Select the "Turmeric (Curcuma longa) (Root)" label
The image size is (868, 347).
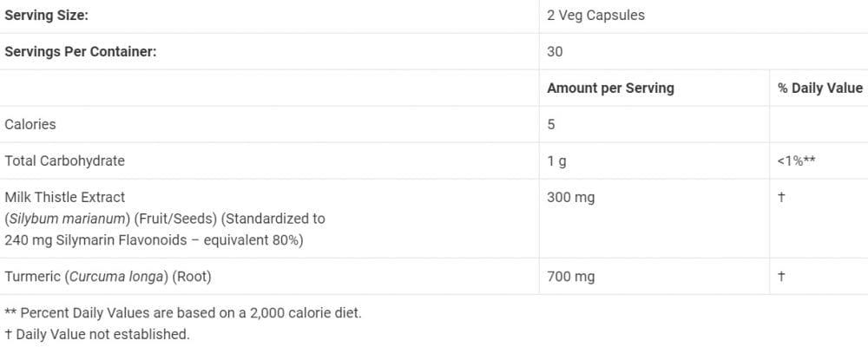pyautogui.click(x=108, y=277)
